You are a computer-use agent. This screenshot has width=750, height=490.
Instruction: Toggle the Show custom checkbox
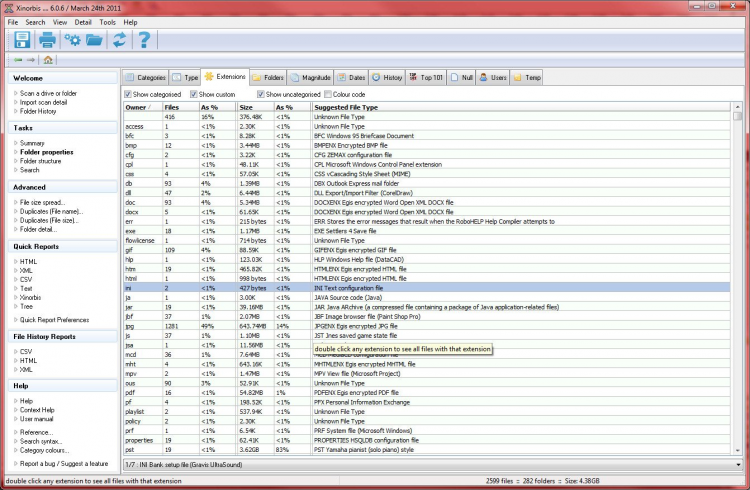click(192, 93)
